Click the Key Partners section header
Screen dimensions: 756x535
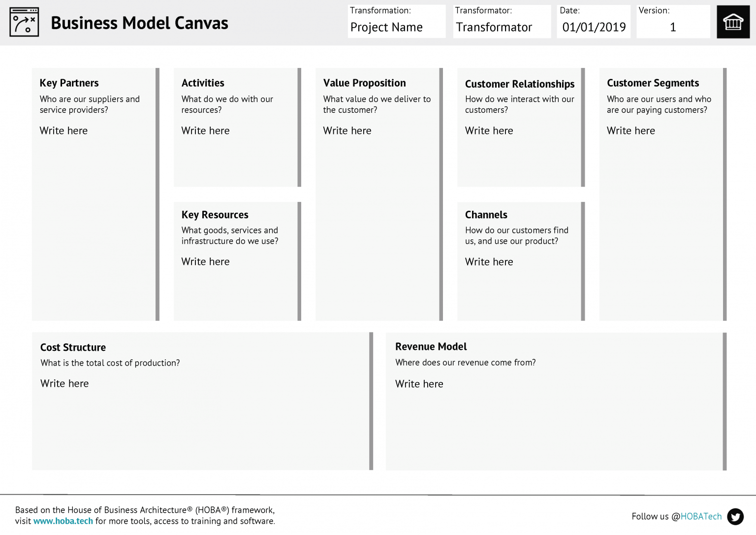(x=69, y=83)
